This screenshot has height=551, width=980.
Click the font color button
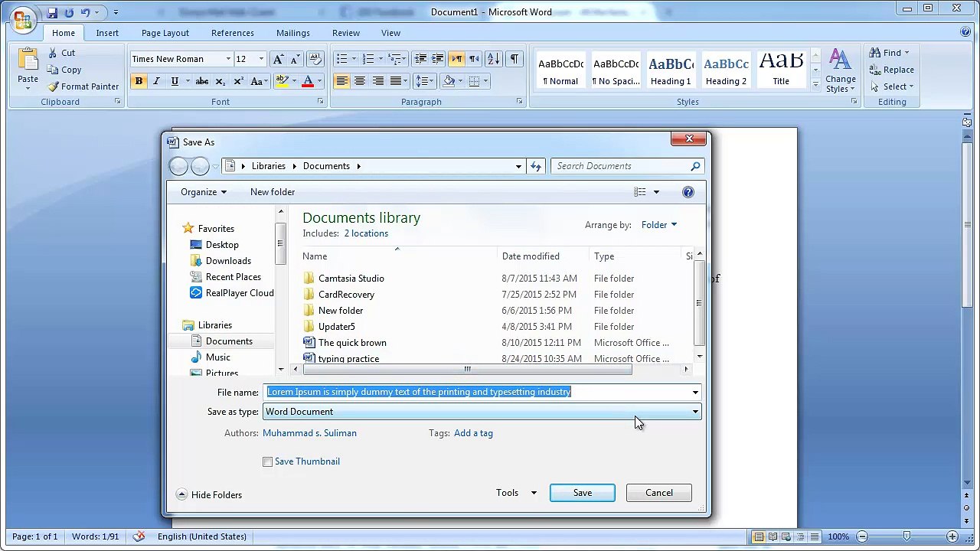coord(308,81)
